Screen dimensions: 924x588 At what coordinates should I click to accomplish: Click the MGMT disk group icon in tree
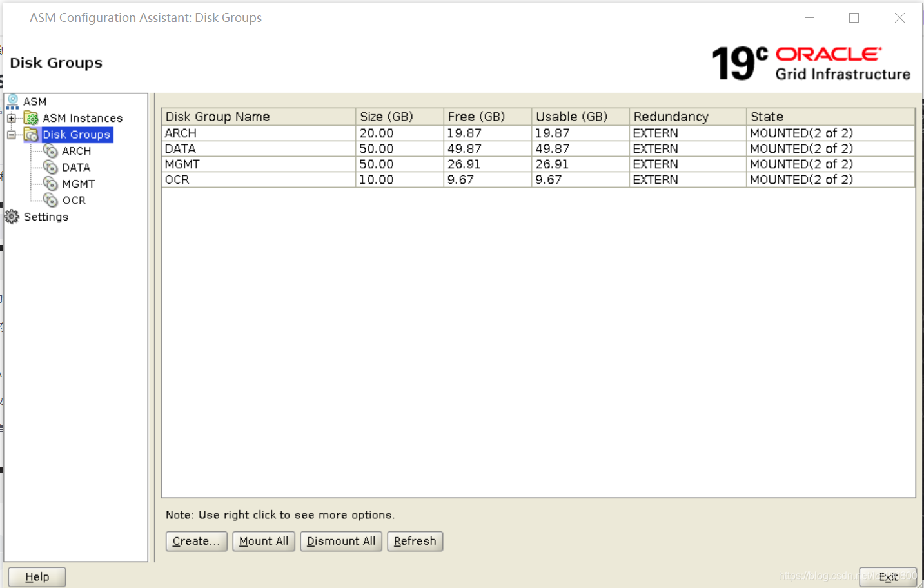(51, 184)
